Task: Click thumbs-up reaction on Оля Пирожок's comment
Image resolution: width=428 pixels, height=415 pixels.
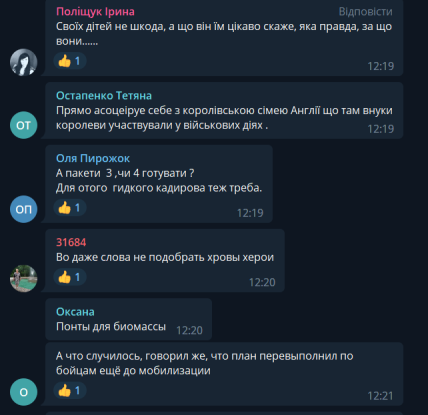Action: pyautogui.click(x=70, y=208)
